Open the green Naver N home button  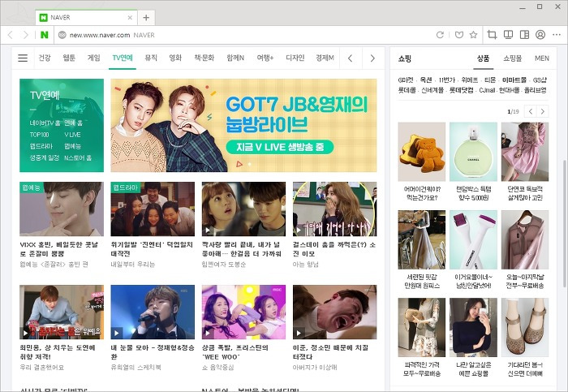click(44, 35)
